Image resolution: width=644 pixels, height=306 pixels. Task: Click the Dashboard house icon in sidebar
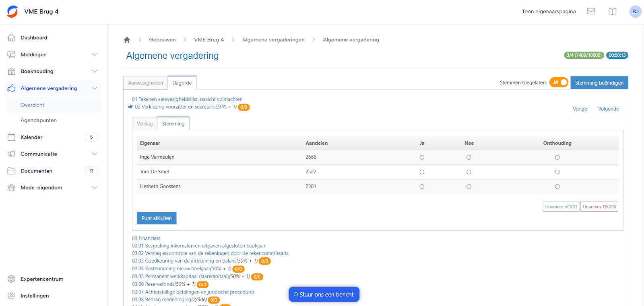click(x=12, y=37)
